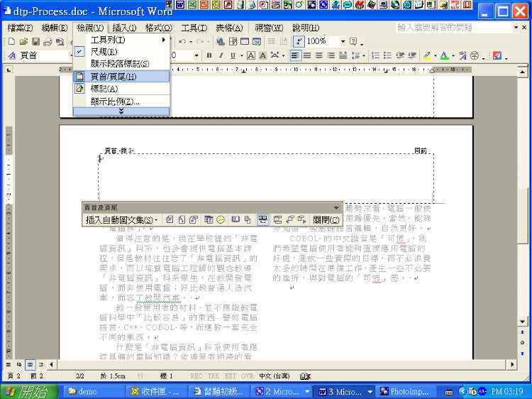Open the 工具列(T) toolbars submenu
This screenshot has height=399, width=532.
coord(121,40)
